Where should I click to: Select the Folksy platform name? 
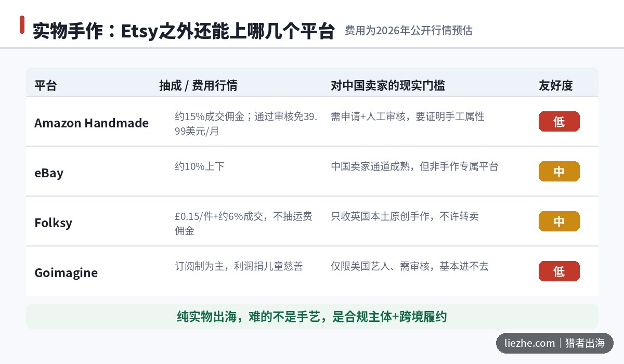(x=53, y=223)
